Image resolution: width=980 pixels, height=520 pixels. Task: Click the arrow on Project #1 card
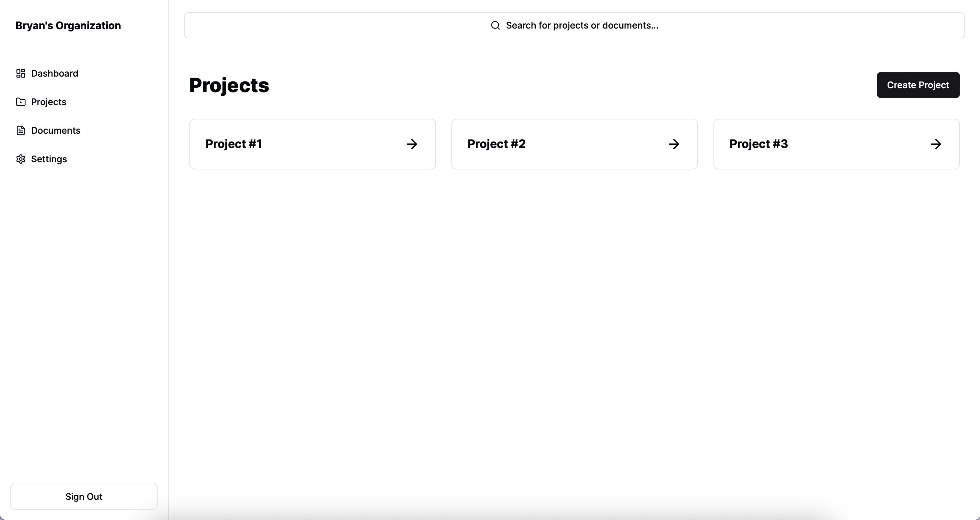[412, 144]
